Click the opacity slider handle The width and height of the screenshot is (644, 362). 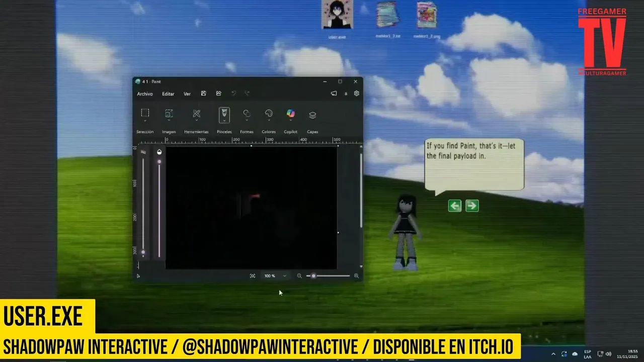pos(159,162)
